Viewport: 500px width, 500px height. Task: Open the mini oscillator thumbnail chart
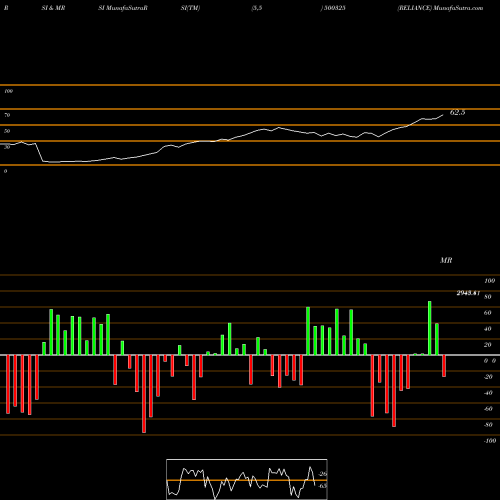tap(247, 479)
